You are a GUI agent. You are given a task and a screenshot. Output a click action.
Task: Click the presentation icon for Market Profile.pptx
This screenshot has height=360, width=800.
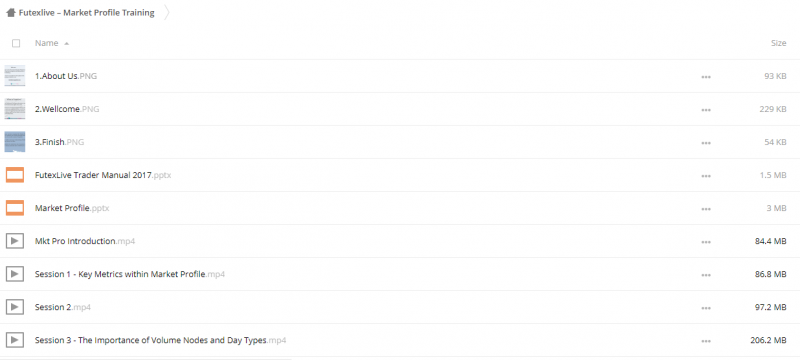point(15,208)
